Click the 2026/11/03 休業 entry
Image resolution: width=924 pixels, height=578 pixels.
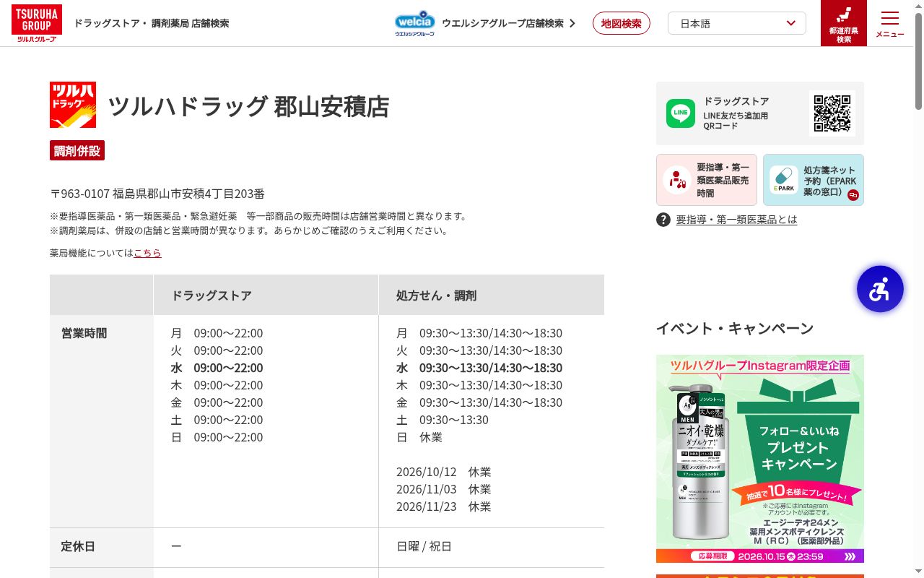point(443,489)
